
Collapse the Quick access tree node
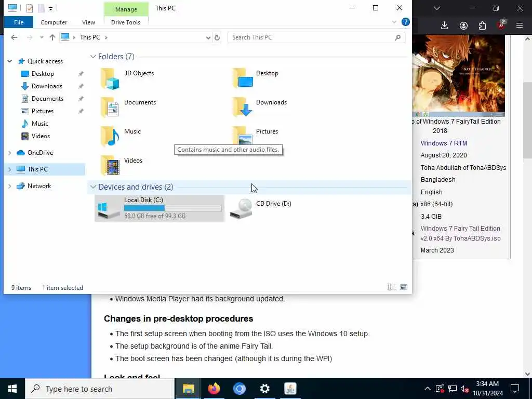tap(10, 61)
